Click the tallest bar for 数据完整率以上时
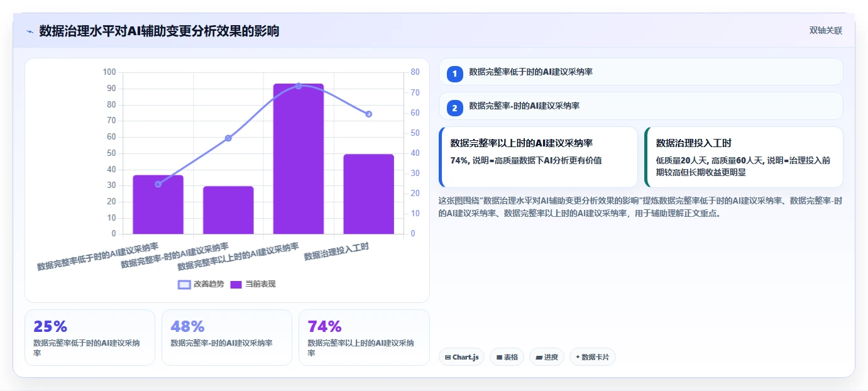The width and height of the screenshot is (868, 391). click(x=299, y=159)
